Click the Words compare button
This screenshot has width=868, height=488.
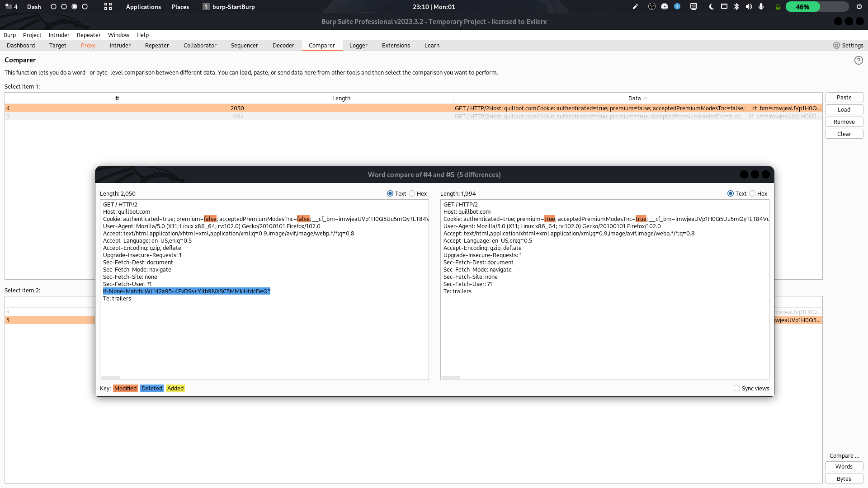(844, 466)
